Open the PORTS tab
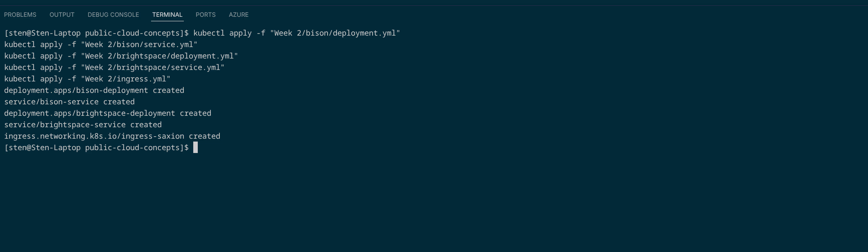Viewport: 868px width, 252px height. tap(205, 15)
